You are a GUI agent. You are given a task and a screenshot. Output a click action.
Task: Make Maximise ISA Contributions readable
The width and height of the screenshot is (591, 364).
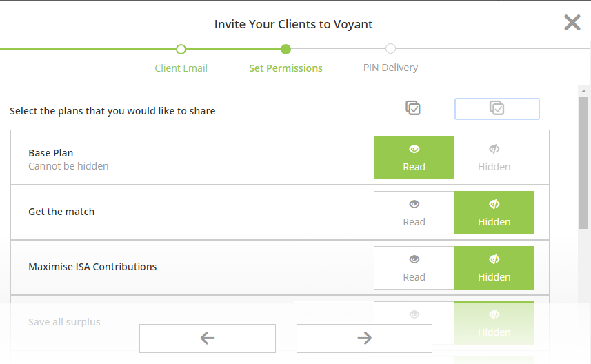point(414,268)
